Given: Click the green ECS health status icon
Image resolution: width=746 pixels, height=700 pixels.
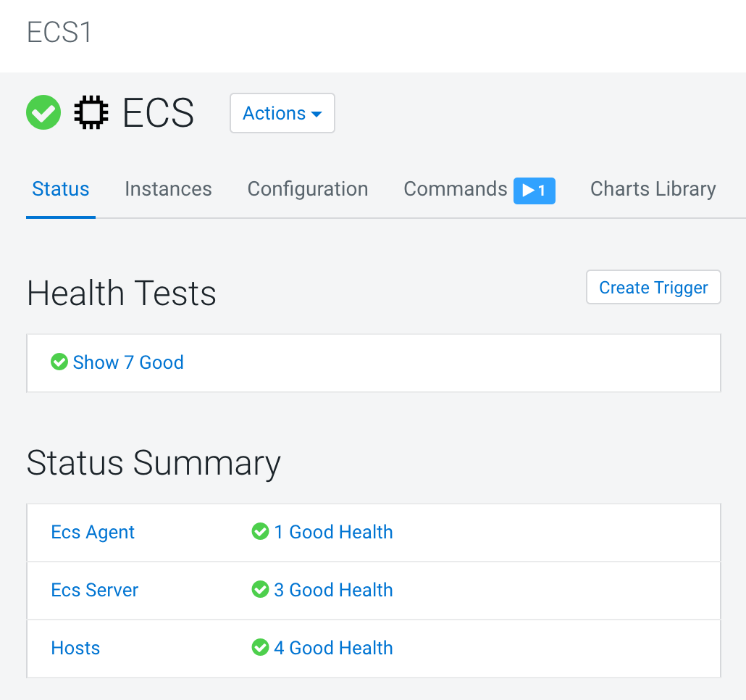Looking at the screenshot, I should (x=43, y=113).
